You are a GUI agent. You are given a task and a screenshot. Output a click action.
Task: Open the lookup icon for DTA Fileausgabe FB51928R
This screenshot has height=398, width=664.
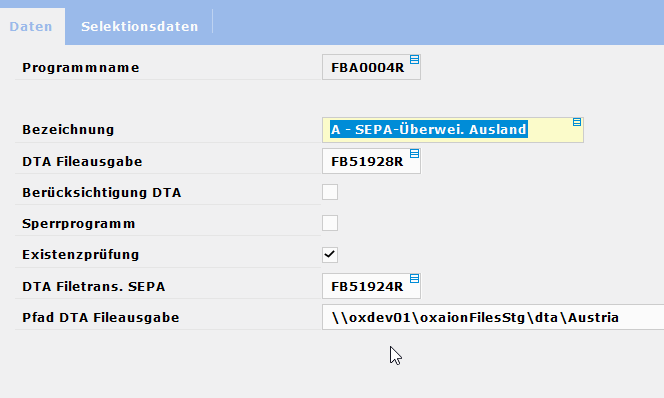pyautogui.click(x=414, y=154)
